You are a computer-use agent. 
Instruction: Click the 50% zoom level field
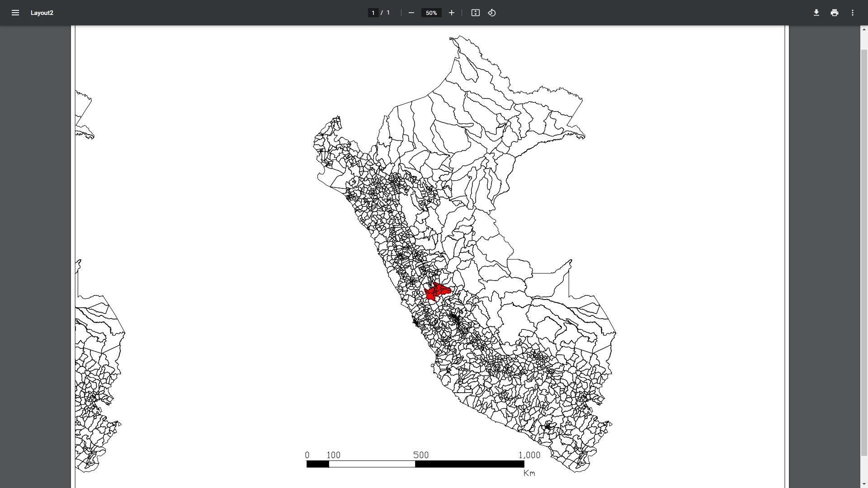[x=431, y=13]
